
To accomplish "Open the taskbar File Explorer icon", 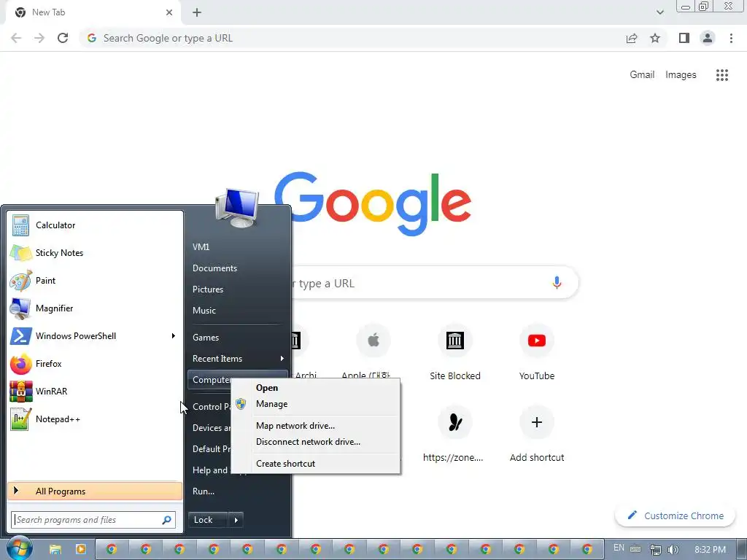I will coord(55,549).
